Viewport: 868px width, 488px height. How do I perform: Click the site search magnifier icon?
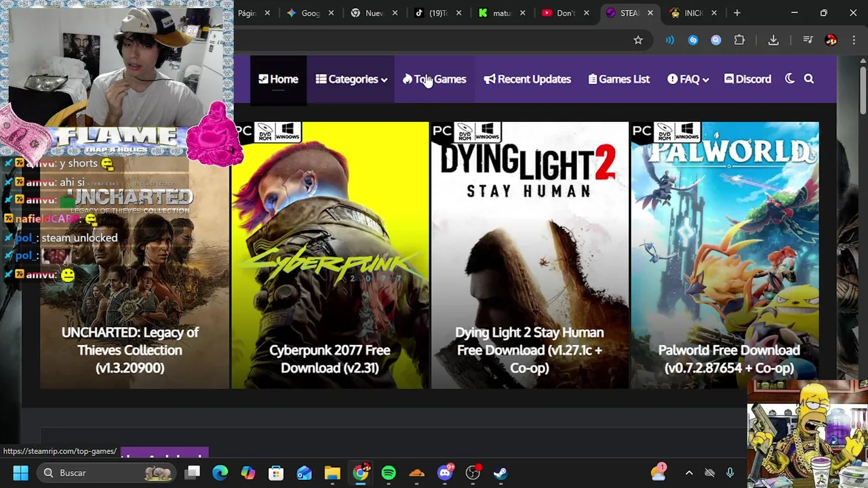click(809, 79)
